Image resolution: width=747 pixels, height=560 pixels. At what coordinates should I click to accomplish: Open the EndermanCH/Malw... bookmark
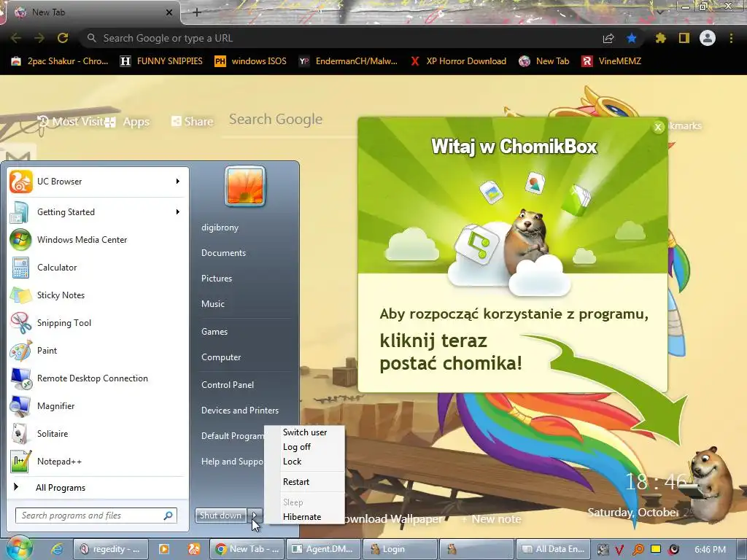tap(348, 61)
